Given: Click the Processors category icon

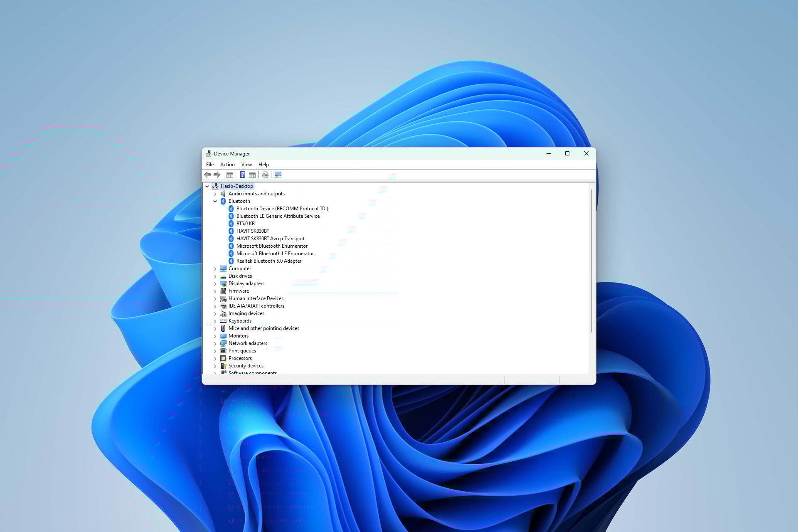Looking at the screenshot, I should click(223, 358).
